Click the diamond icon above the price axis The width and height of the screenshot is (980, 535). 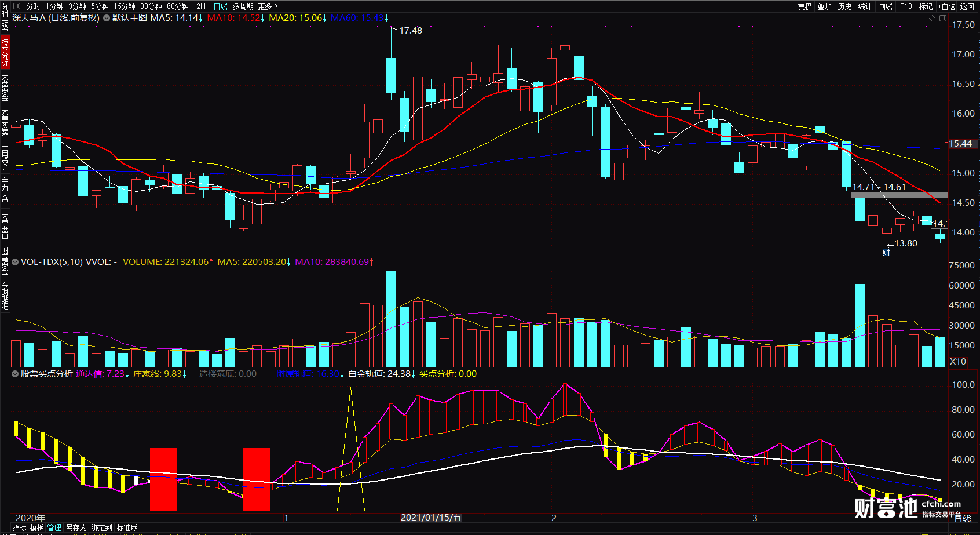pos(932,19)
